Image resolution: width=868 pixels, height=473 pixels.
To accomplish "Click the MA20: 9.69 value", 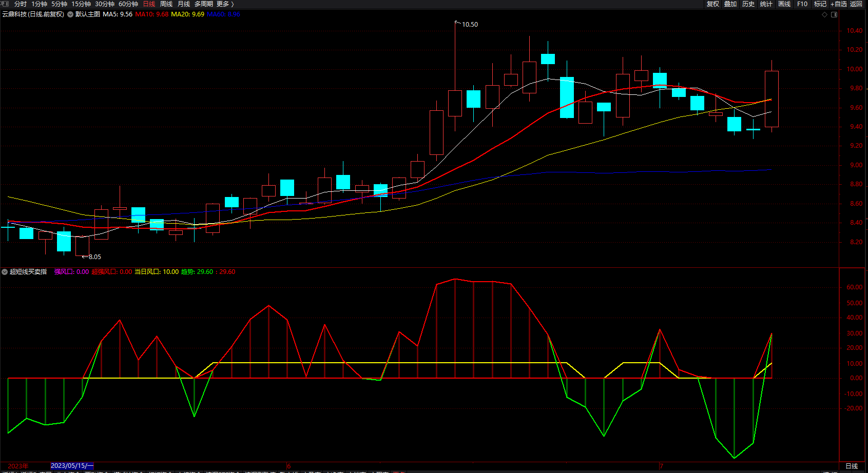I will pos(188,14).
